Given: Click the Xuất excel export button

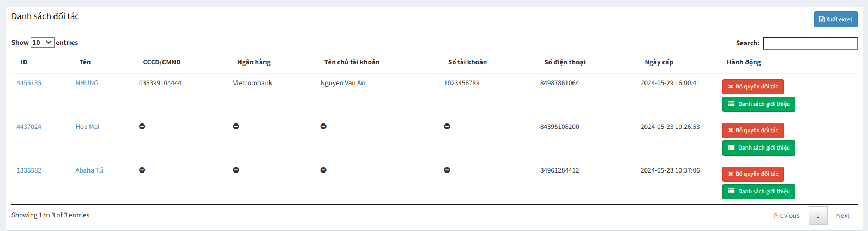Looking at the screenshot, I should coord(835,19).
